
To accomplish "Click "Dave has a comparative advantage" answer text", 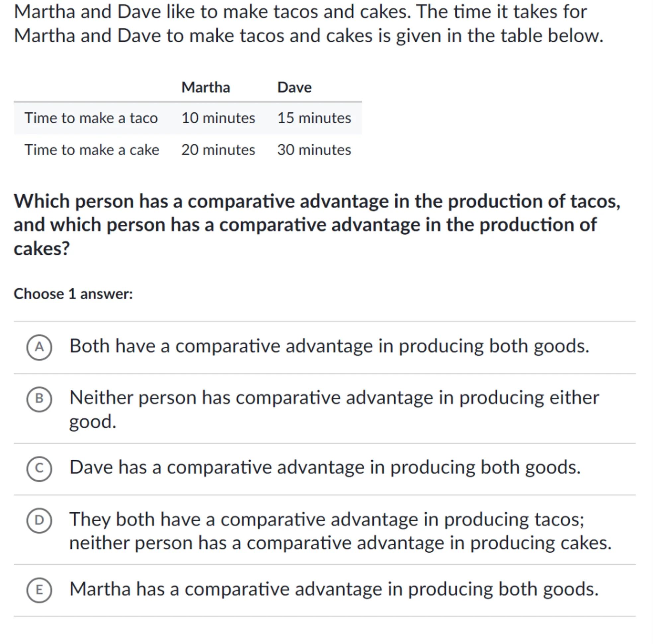I will pos(324,468).
